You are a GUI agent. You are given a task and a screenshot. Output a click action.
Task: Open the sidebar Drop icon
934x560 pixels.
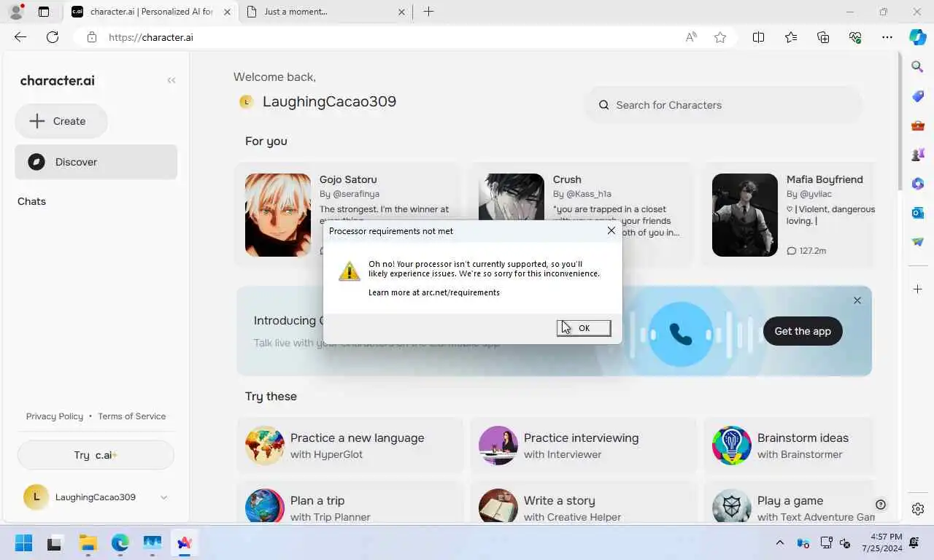[918, 242]
